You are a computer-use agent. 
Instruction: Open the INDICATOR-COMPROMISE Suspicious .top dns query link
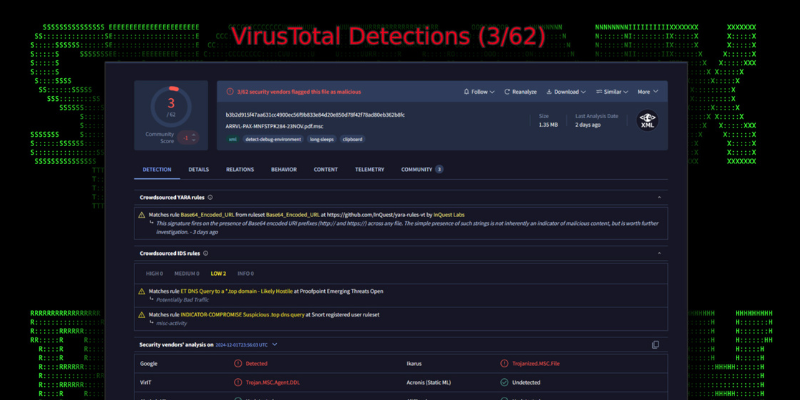(242, 315)
